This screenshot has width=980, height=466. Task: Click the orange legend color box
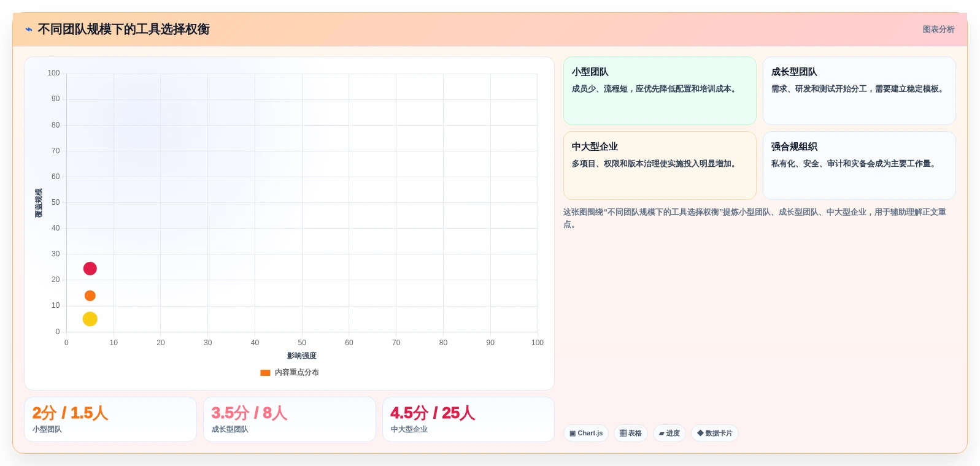point(265,373)
